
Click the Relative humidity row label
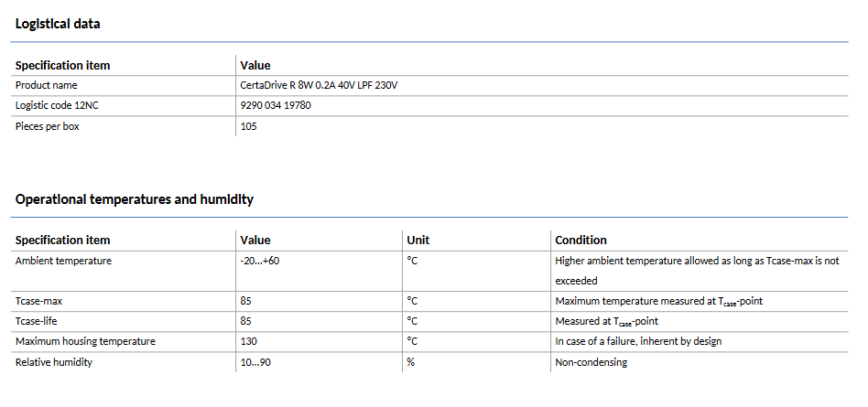click(54, 362)
